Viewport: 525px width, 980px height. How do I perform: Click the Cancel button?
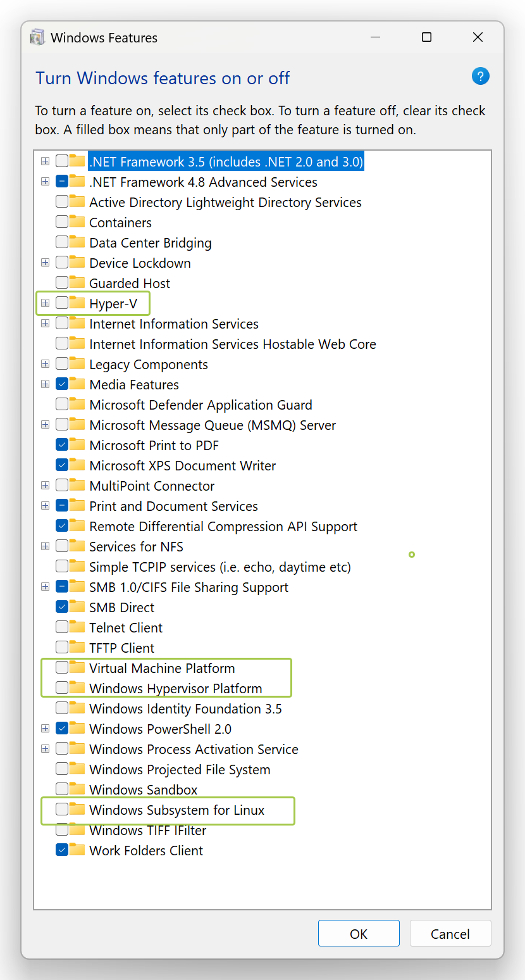click(x=450, y=933)
